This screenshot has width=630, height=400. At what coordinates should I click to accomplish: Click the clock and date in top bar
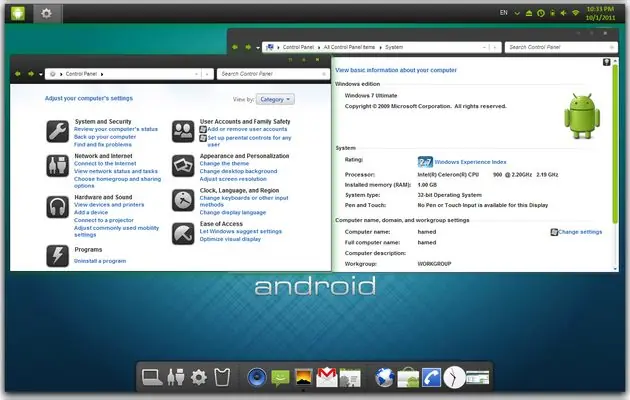[600, 13]
